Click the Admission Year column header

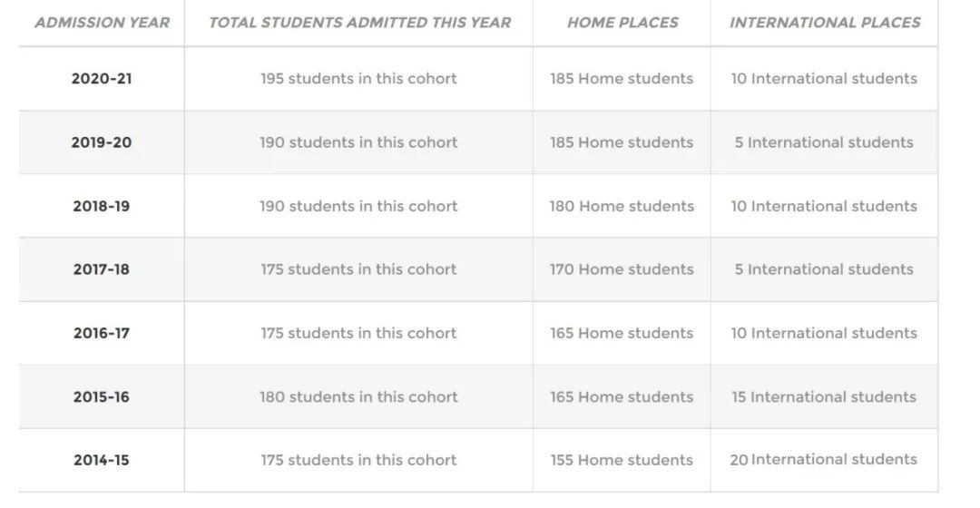pos(102,23)
